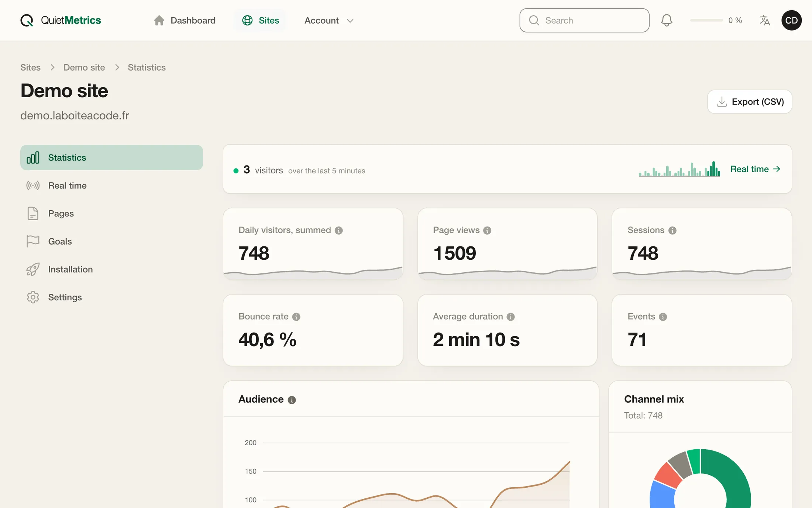This screenshot has height=508, width=812.
Task: Click the Goals flag icon
Action: 33,241
